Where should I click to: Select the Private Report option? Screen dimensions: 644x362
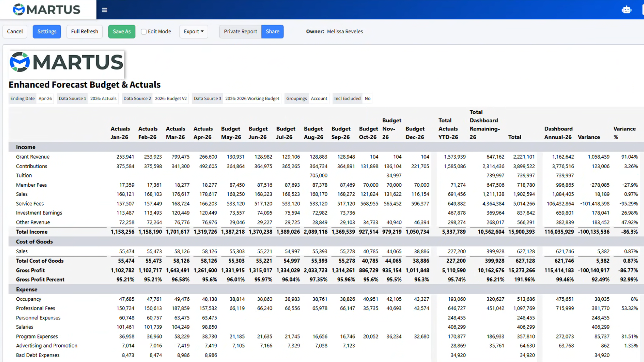pyautogui.click(x=240, y=32)
